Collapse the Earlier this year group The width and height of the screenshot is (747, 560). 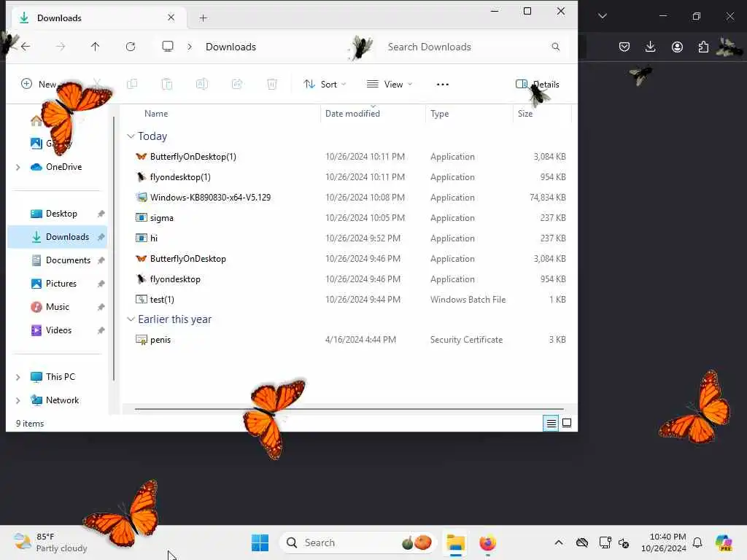pos(131,319)
